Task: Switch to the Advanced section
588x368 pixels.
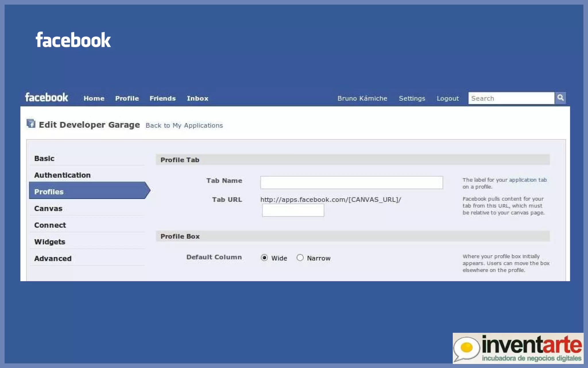Action: (x=53, y=258)
